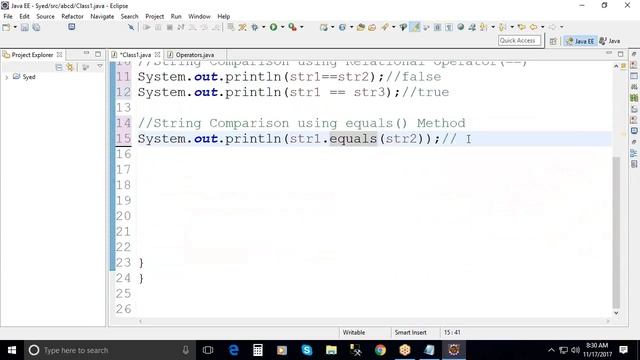Click the debug Resume icon
640x360 pixels.
pyautogui.click(x=147, y=27)
